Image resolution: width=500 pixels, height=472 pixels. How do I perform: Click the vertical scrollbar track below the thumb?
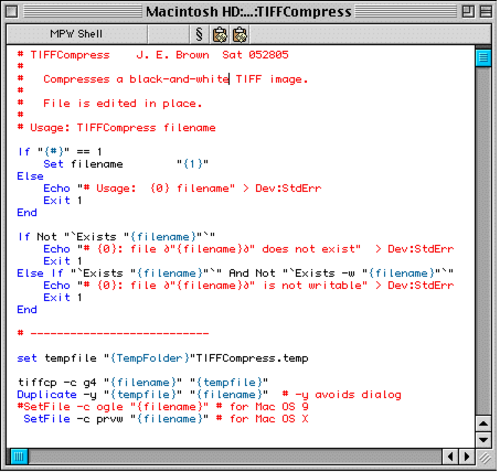[x=483, y=240]
